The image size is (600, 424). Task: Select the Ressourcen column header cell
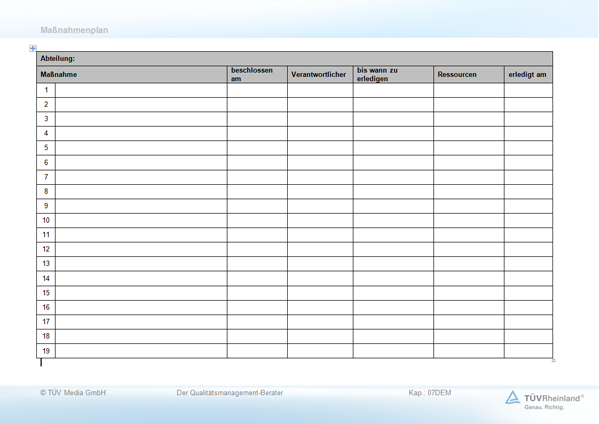(x=468, y=75)
